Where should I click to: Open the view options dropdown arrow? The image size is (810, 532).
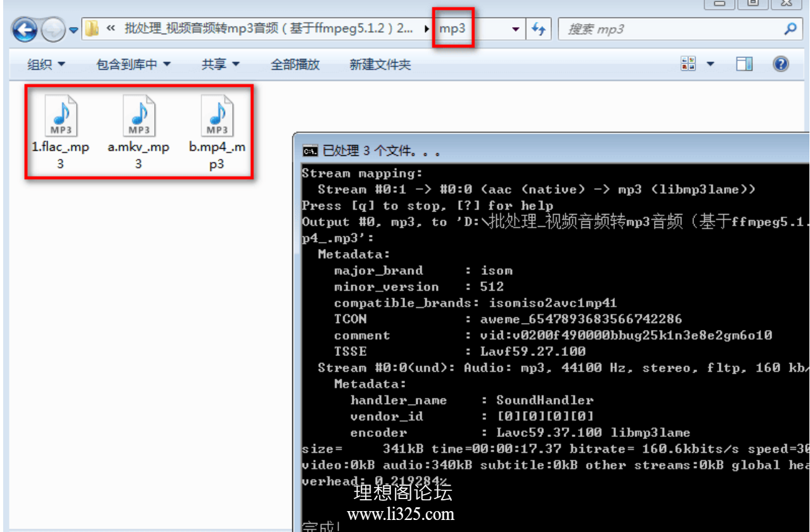coord(710,64)
